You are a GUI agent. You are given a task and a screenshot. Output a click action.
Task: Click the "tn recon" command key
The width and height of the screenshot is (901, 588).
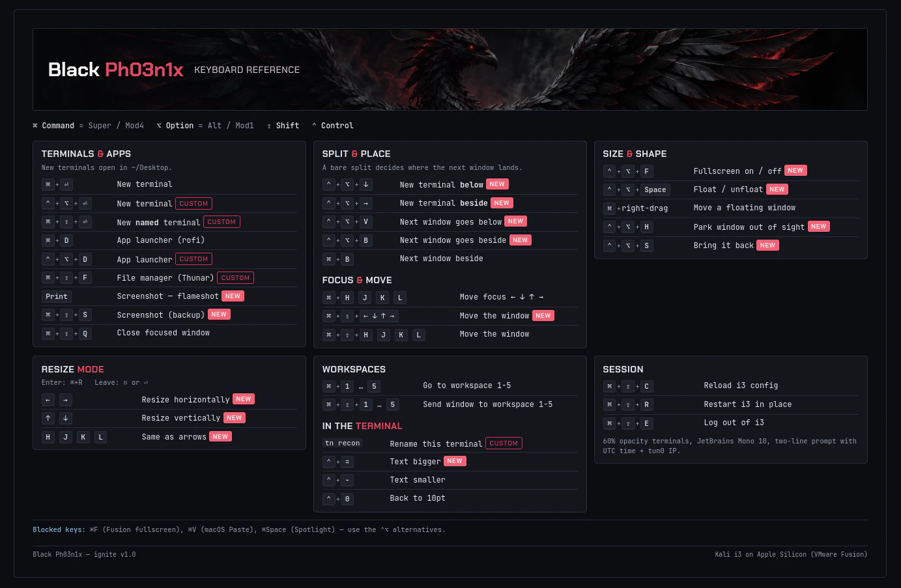click(x=343, y=443)
